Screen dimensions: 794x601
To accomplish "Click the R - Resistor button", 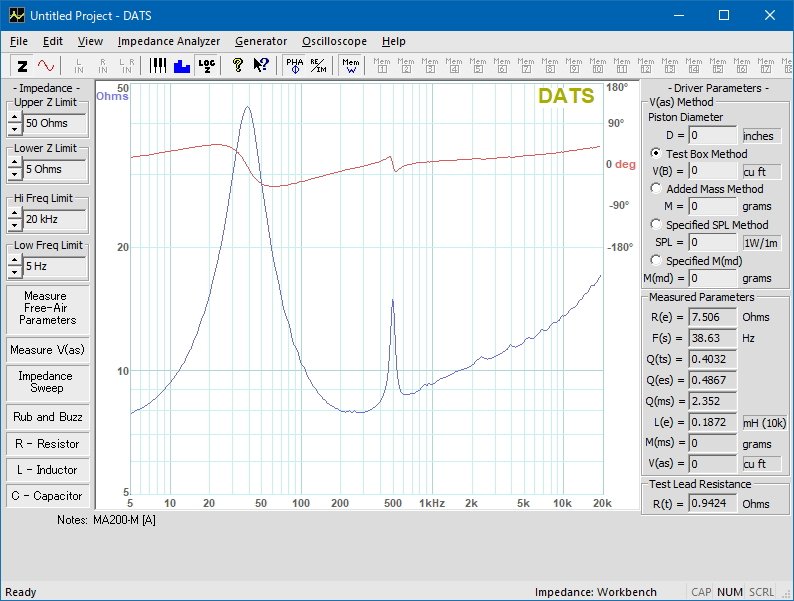I will click(48, 444).
